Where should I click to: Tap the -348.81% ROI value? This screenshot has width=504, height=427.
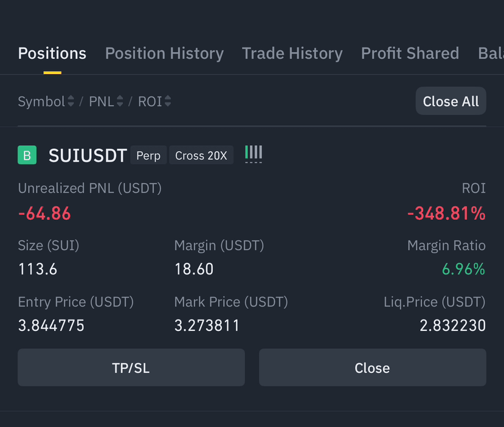point(446,214)
